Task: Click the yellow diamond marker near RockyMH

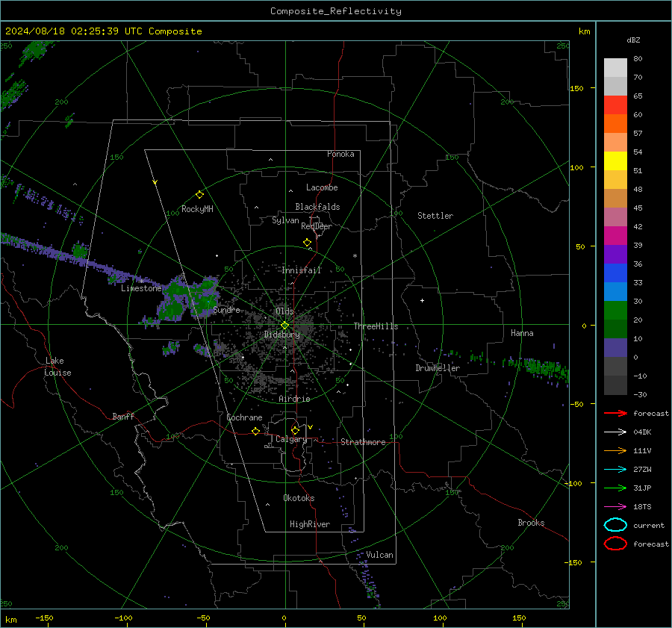Action: tap(199, 195)
